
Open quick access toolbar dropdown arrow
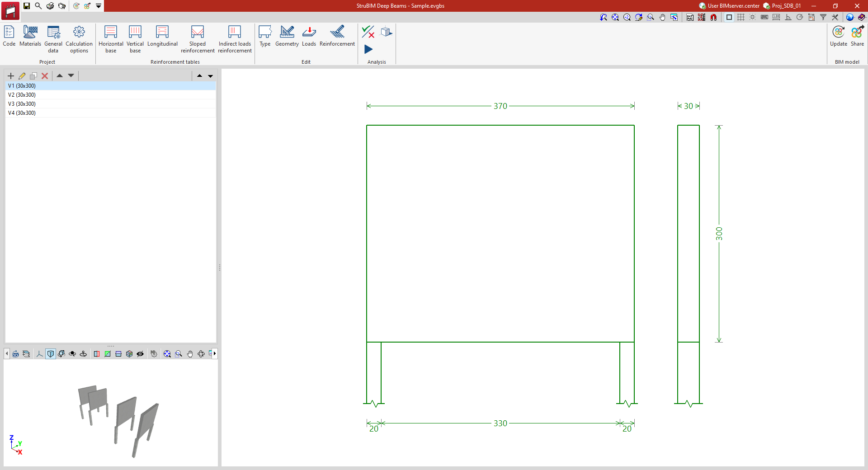pos(99,6)
